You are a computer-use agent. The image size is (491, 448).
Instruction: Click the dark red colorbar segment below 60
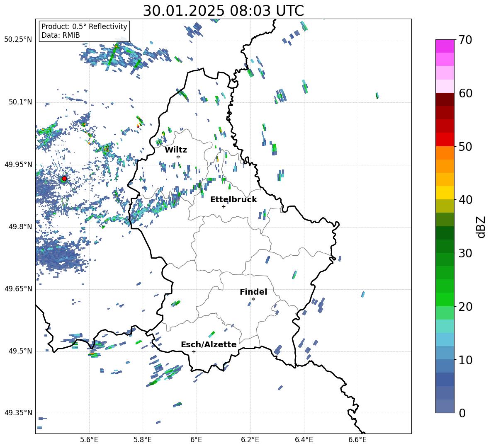pyautogui.click(x=445, y=99)
